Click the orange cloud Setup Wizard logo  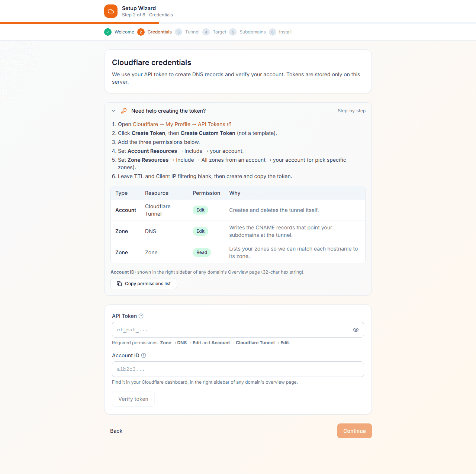111,11
